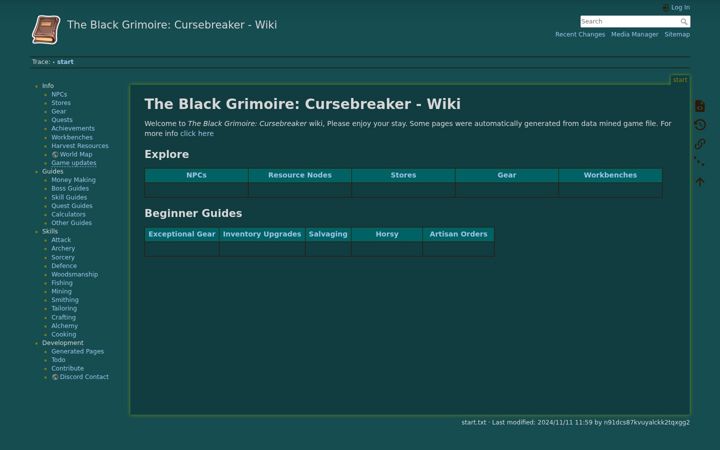Open the Defence skill page
720x450 pixels.
click(64, 266)
